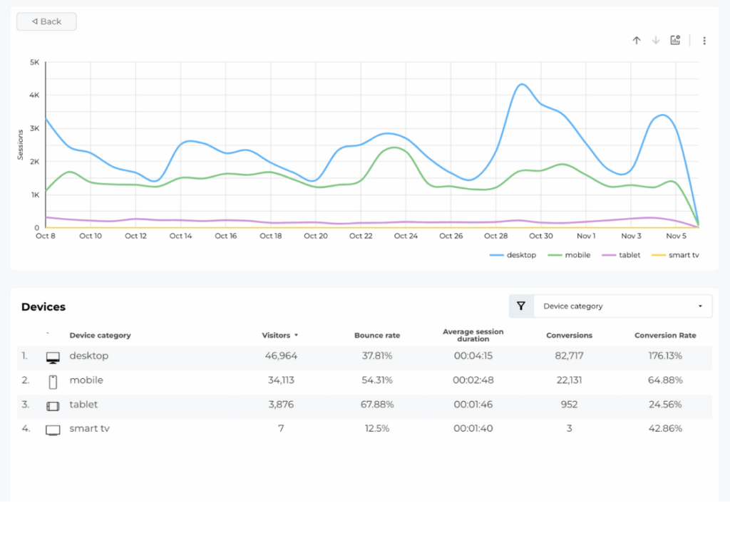Select the desktop entry in the Devices table
Screen dimensions: 730x560
pos(89,356)
